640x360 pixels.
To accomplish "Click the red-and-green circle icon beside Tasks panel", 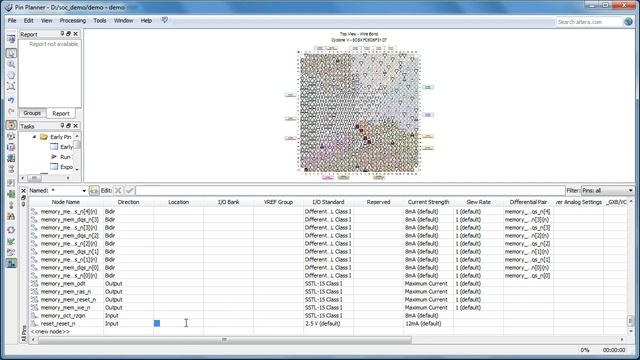I will click(11, 125).
